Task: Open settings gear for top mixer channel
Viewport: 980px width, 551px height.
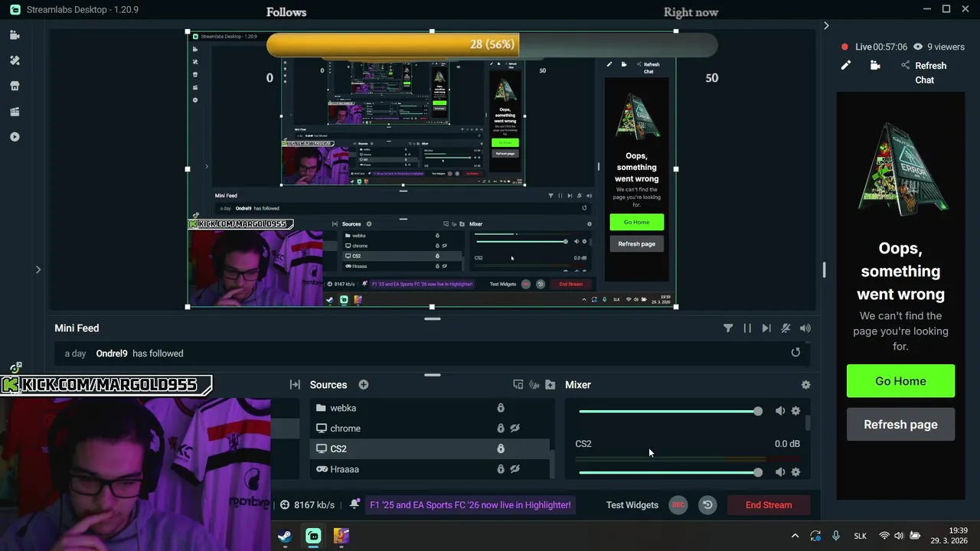Action: click(x=795, y=411)
